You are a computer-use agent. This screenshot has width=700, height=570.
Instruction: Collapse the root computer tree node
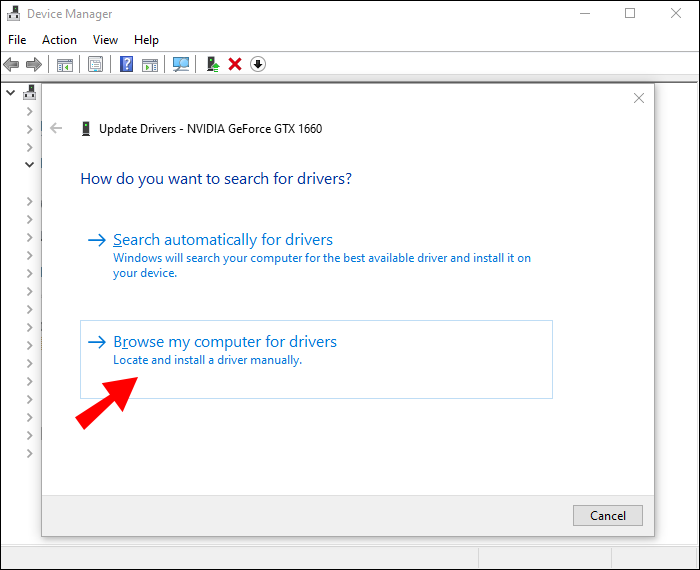(x=11, y=93)
